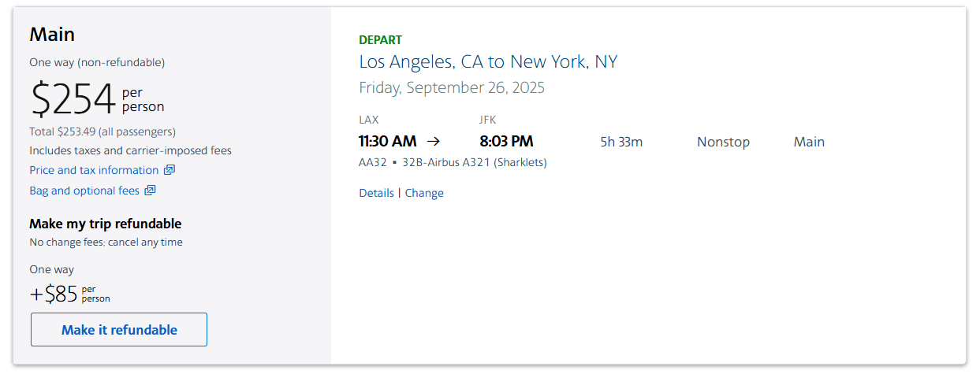Click the $254 per person price
Image resolution: width=980 pixels, height=374 pixels.
(73, 99)
